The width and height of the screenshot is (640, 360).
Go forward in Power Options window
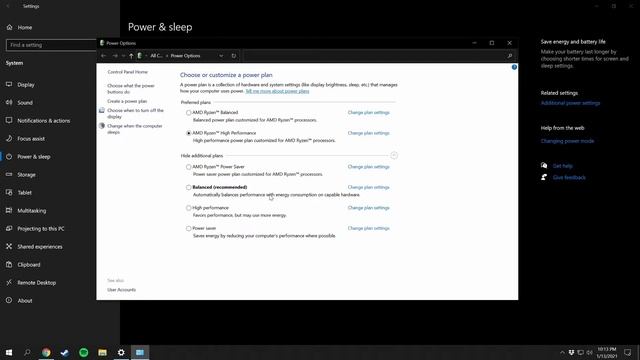(115, 56)
